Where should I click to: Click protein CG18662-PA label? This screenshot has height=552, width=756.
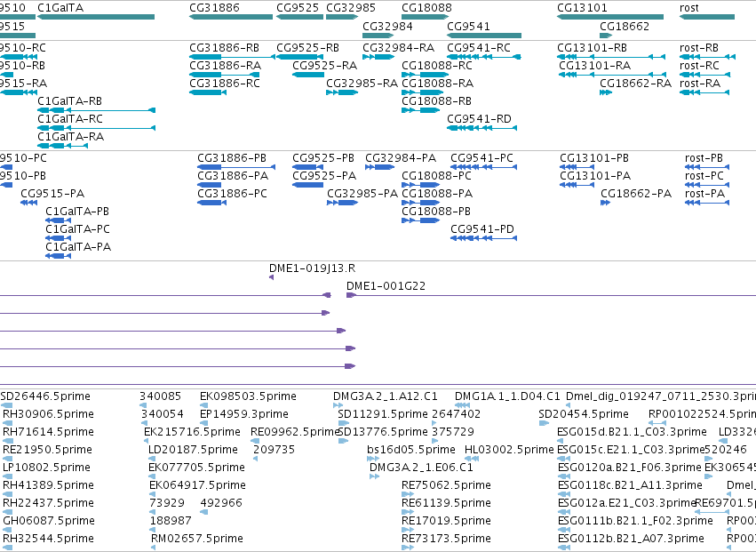636,194
